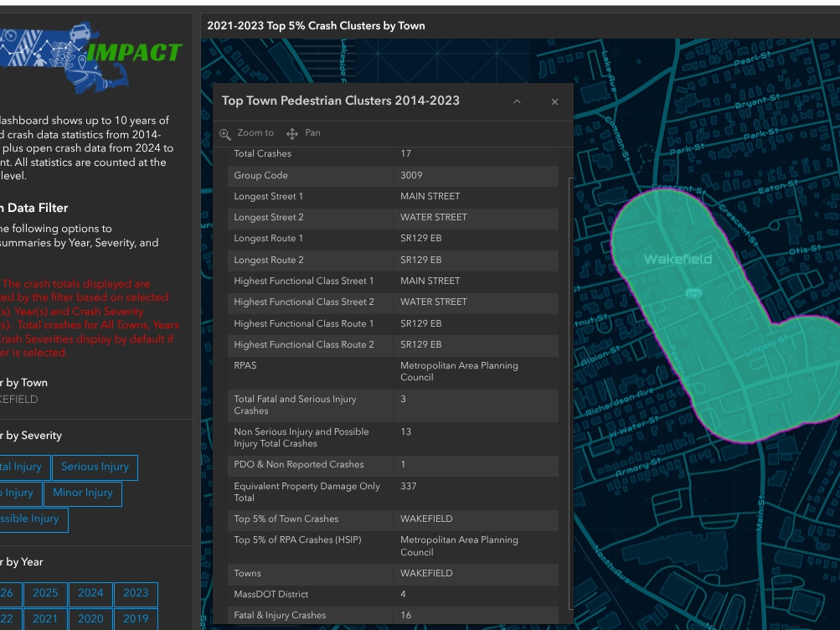Click the Total Crashes value 17

405,154
